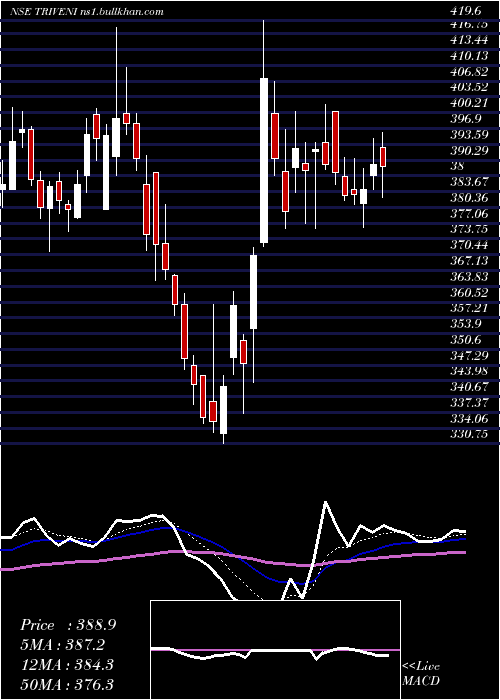Click the 343.98 price axis label

[x=469, y=372]
